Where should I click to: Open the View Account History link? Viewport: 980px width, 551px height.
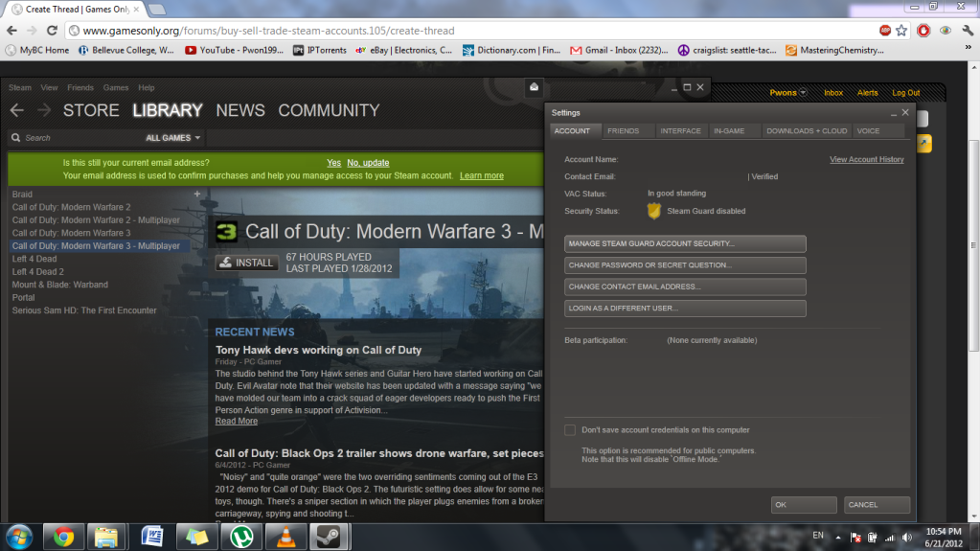(x=867, y=159)
